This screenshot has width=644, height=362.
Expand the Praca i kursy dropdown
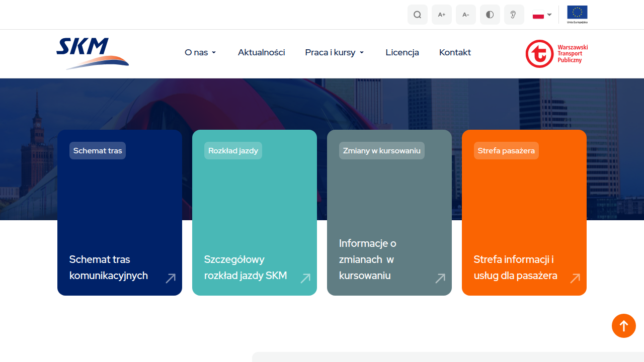tap(335, 52)
